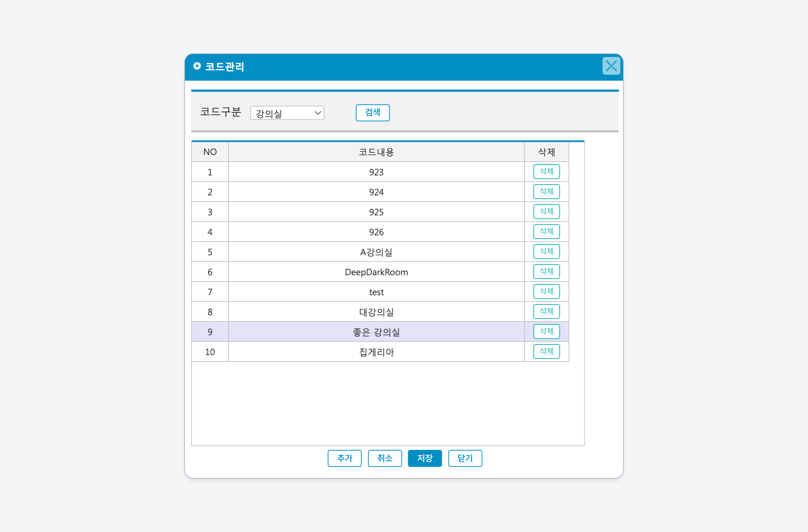This screenshot has height=532, width=808.
Task: Delete highlighted 좋은 강의실 row
Action: [x=546, y=331]
